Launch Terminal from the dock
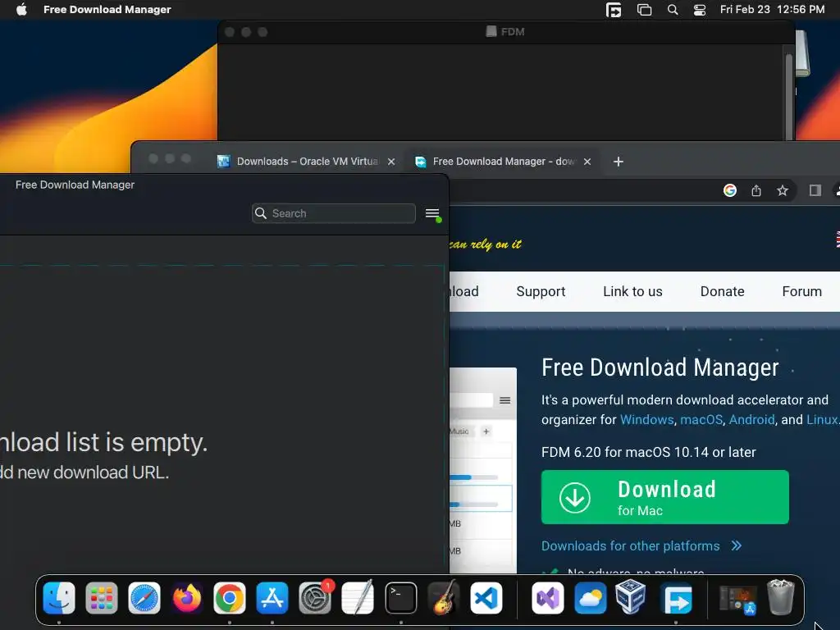Screen dimensions: 840x630 pos(400,598)
